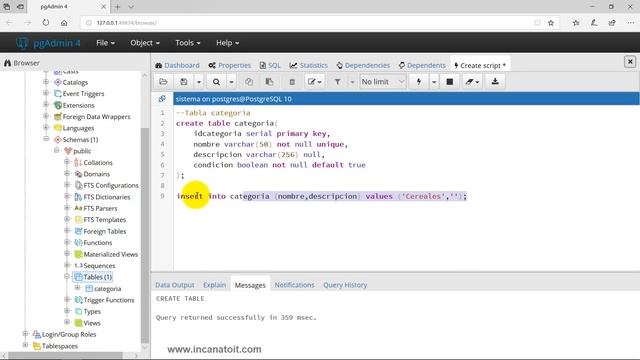
Task: Click the Download as CSV icon
Action: (495, 82)
